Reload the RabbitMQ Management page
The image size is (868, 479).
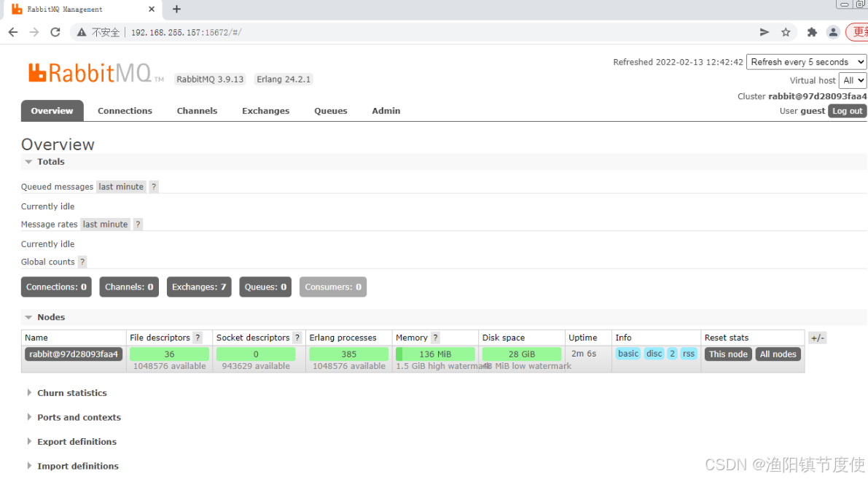(55, 32)
